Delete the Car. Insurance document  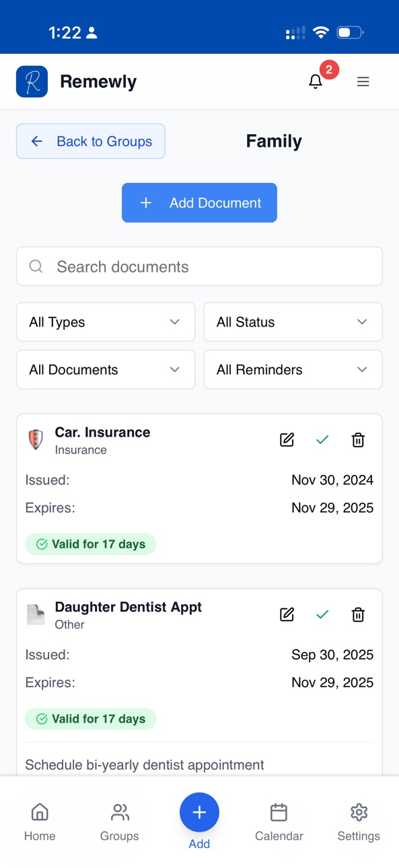[358, 440]
